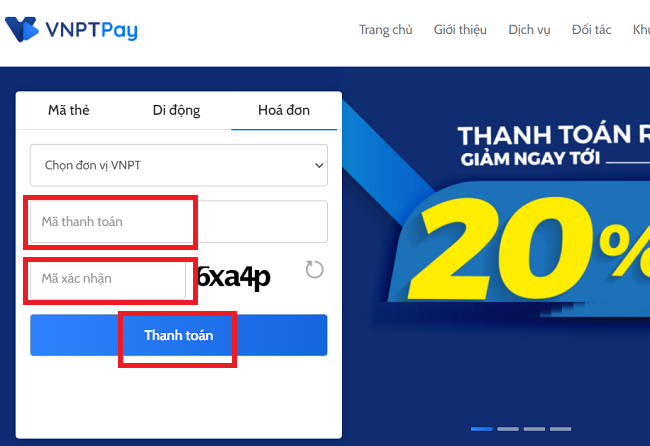Open the Dịch vụ menu
This screenshot has width=650, height=446.
point(529,30)
